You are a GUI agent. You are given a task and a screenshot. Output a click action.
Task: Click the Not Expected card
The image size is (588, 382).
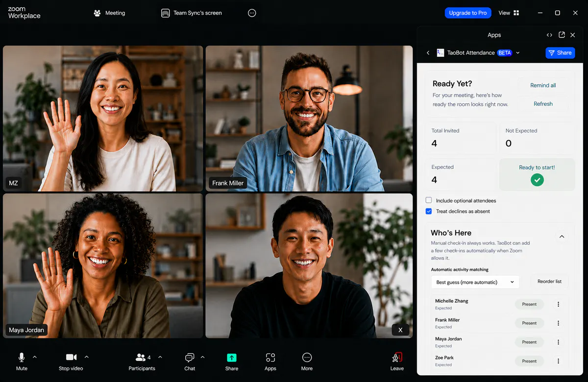pyautogui.click(x=537, y=138)
